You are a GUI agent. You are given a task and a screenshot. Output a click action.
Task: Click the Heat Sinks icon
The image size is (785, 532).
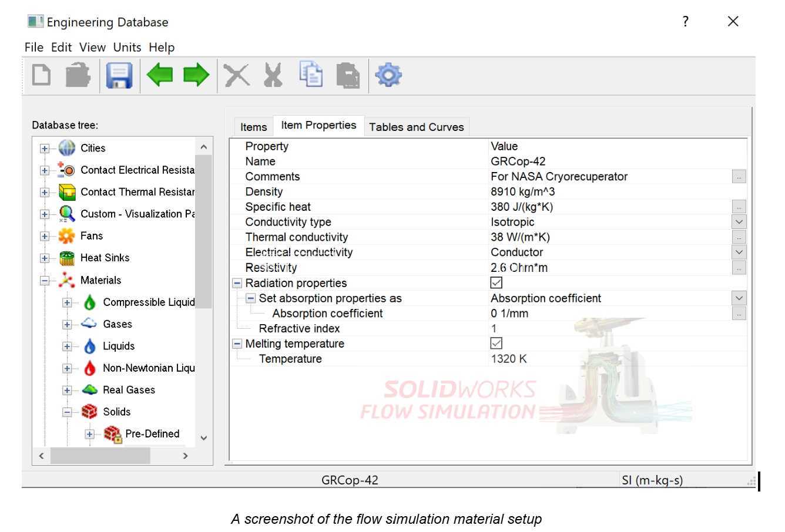pyautogui.click(x=67, y=258)
